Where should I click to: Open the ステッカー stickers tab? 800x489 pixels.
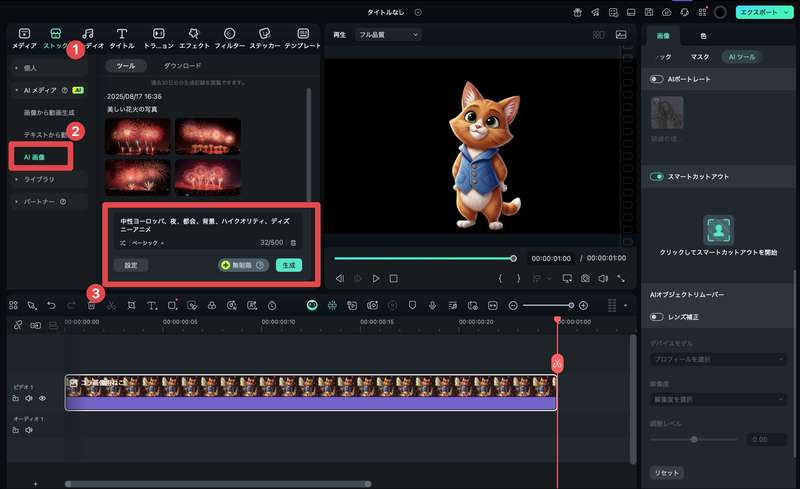pyautogui.click(x=264, y=38)
